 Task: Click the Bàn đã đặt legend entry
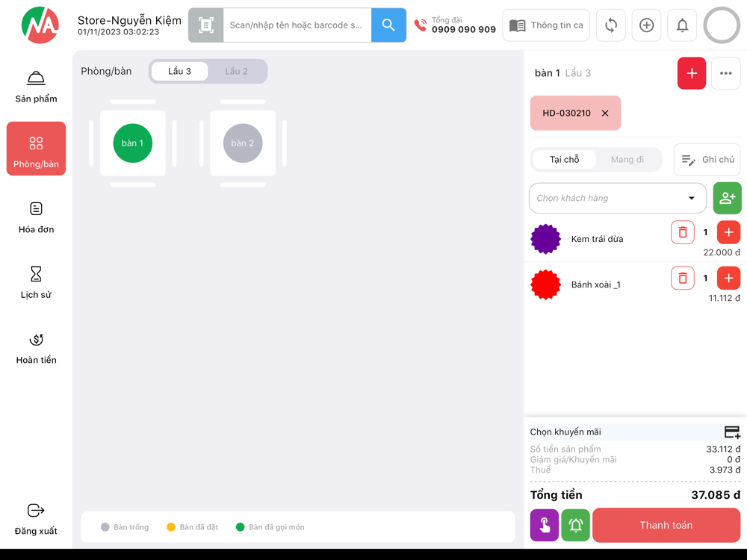click(x=193, y=527)
